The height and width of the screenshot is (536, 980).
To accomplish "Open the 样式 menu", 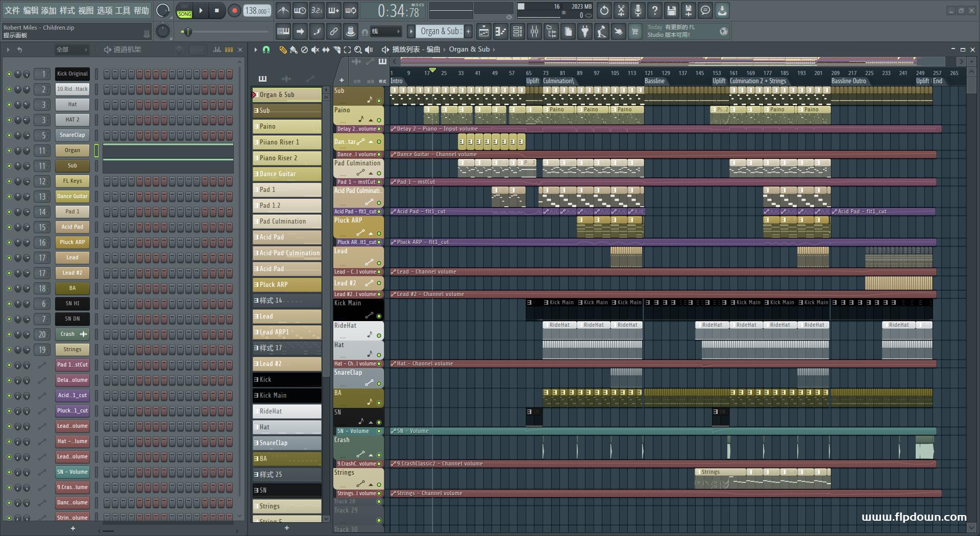I will click(x=67, y=10).
